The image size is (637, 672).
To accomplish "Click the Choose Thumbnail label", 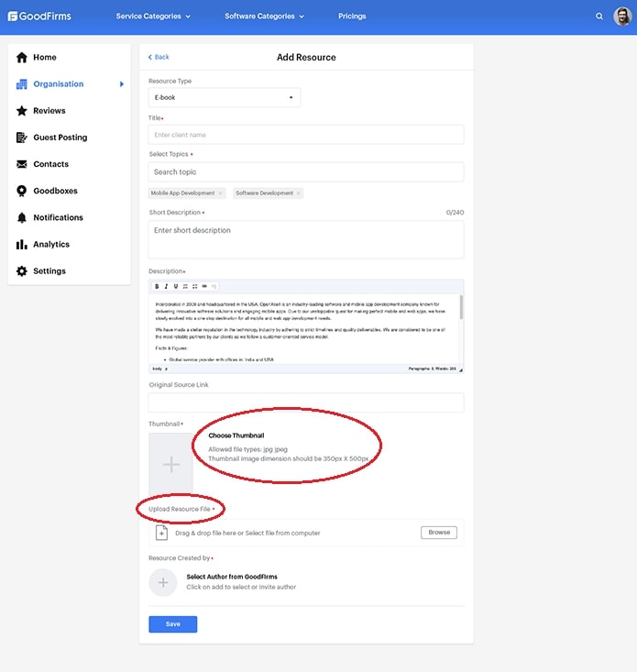I will tap(236, 435).
